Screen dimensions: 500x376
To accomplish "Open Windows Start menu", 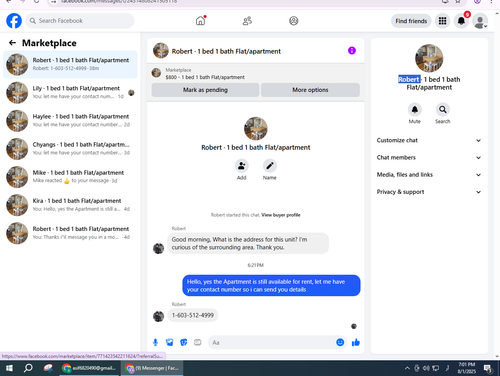I will (9, 368).
